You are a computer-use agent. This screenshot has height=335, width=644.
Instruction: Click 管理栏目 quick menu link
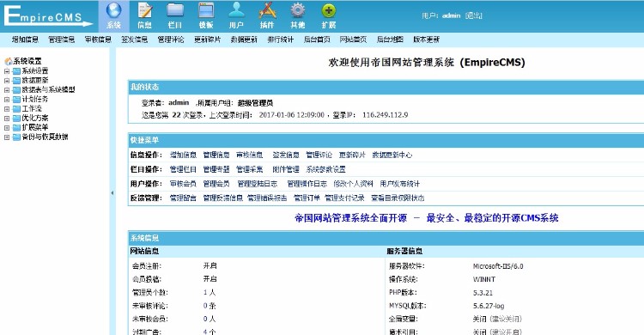(x=183, y=169)
